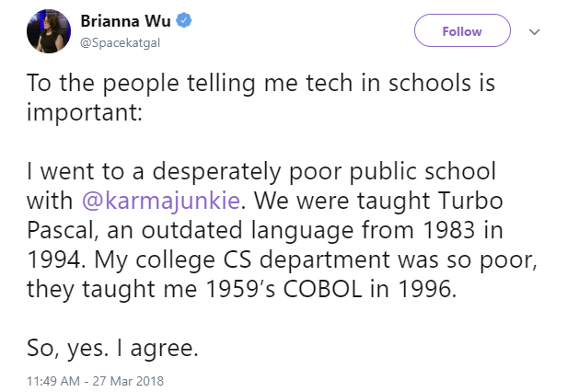The height and width of the screenshot is (392, 579).
Task: Click the Brianna Wu display name
Action: [125, 21]
